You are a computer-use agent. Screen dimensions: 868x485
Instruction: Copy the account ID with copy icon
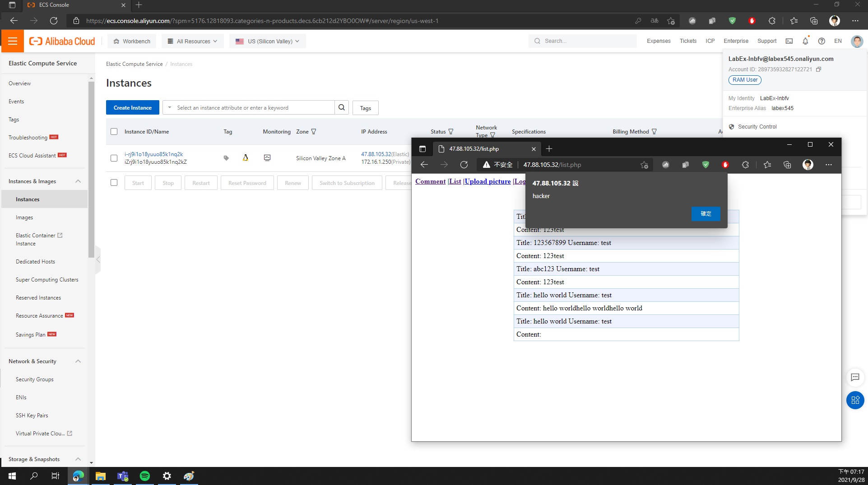818,69
